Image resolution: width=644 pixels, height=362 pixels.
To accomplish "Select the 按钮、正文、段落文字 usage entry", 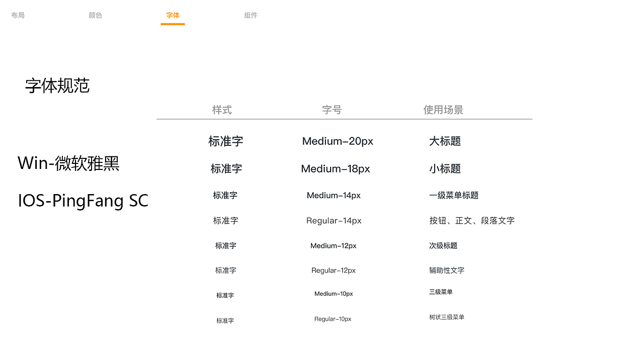I will pyautogui.click(x=472, y=220).
